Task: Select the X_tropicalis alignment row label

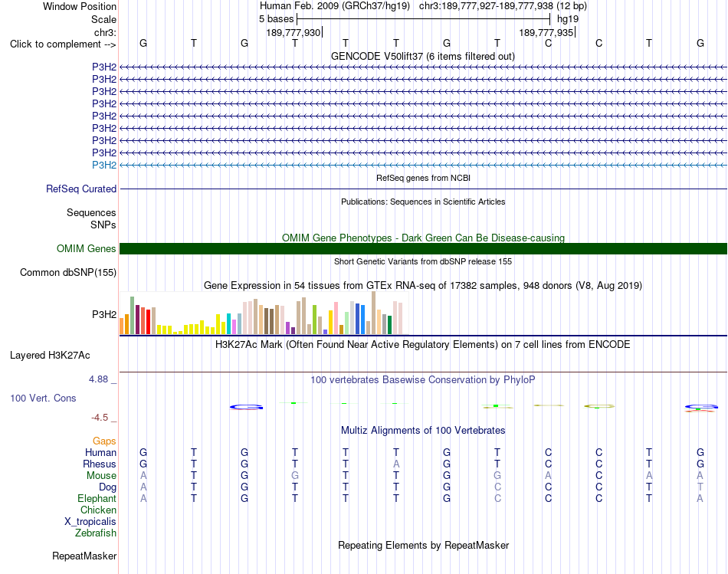Action: click(x=90, y=522)
